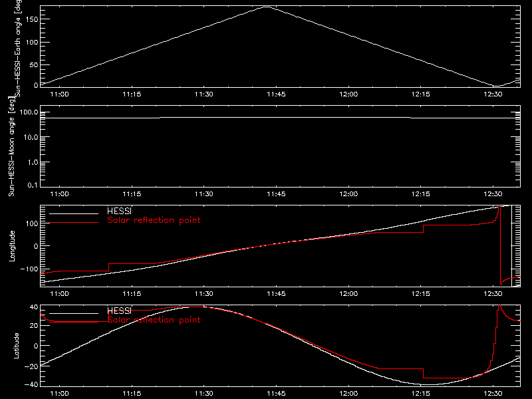Select the Sun-HESSI-Moon angle axis title

[11, 146]
